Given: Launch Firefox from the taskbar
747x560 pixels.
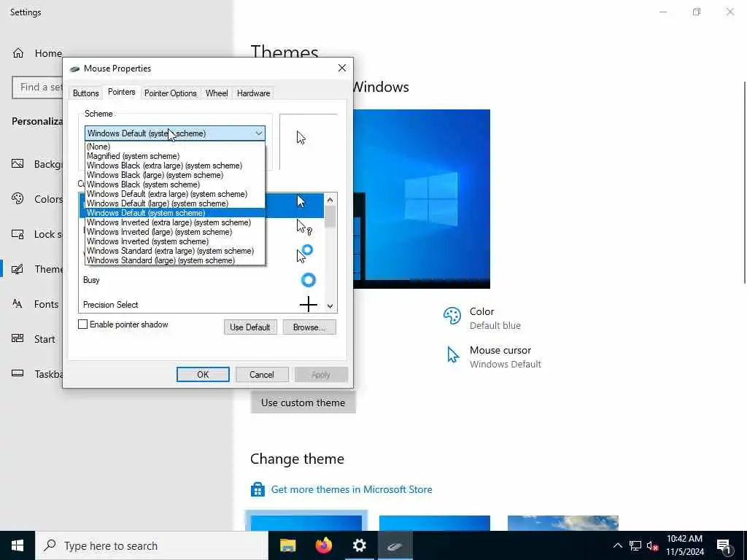Looking at the screenshot, I should 323,545.
